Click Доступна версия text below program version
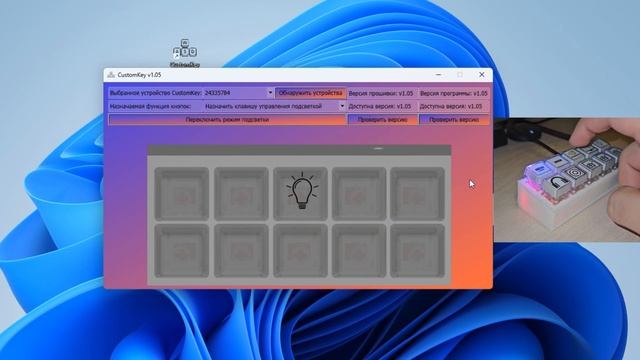The image size is (640, 360). [451, 106]
